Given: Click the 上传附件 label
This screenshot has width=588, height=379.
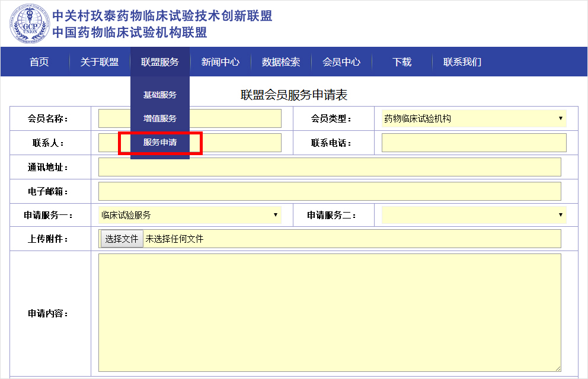Looking at the screenshot, I should point(47,239).
